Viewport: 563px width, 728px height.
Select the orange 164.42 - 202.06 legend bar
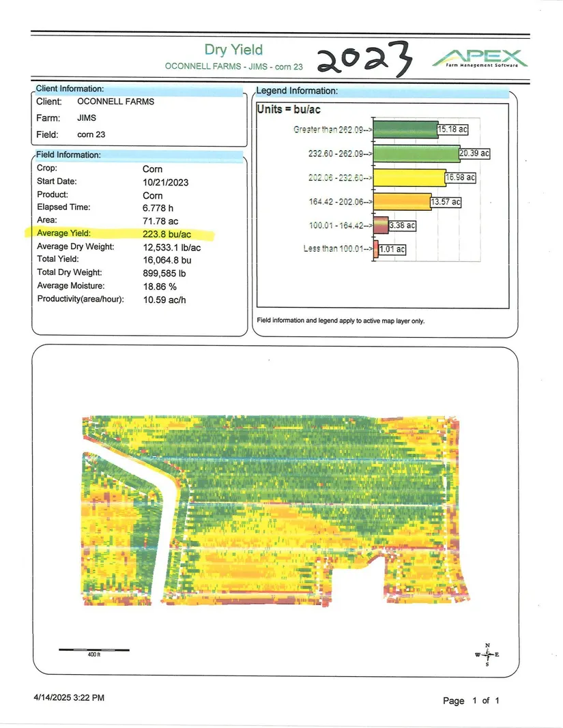[x=401, y=202]
